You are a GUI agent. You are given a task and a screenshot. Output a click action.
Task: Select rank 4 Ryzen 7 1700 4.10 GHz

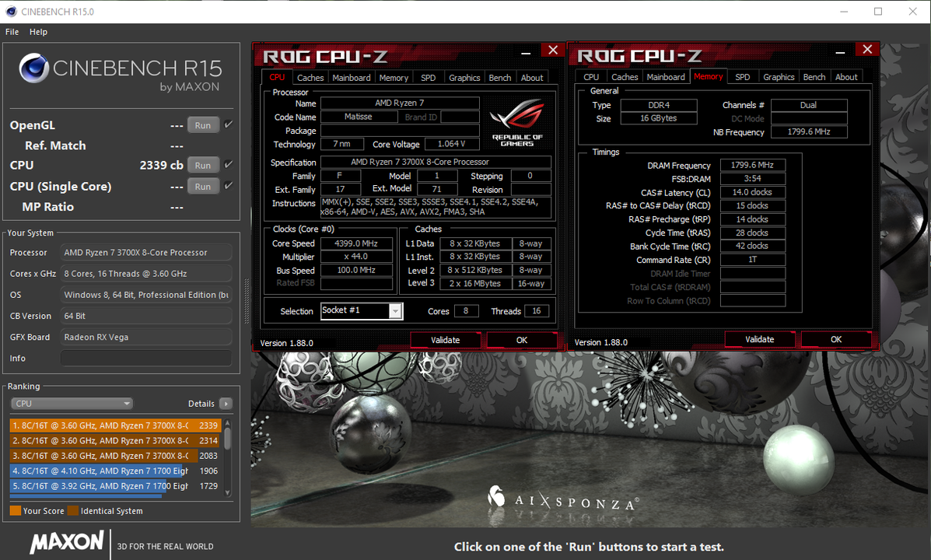point(115,471)
